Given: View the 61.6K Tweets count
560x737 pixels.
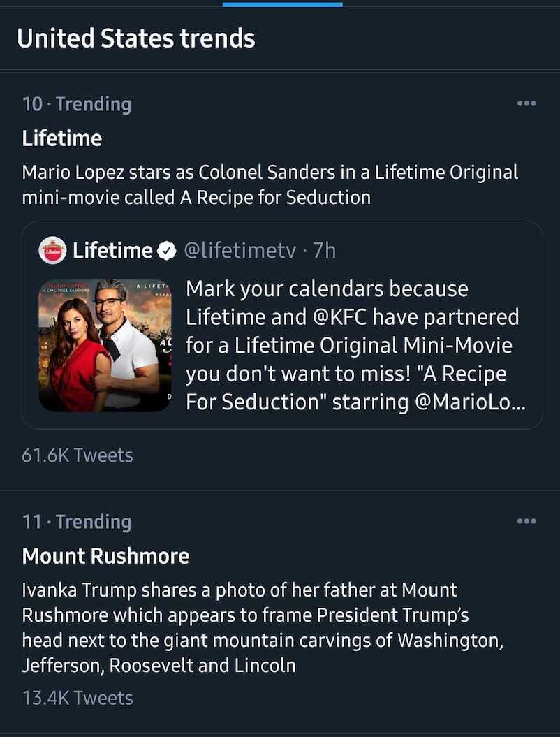Looking at the screenshot, I should pos(78,455).
